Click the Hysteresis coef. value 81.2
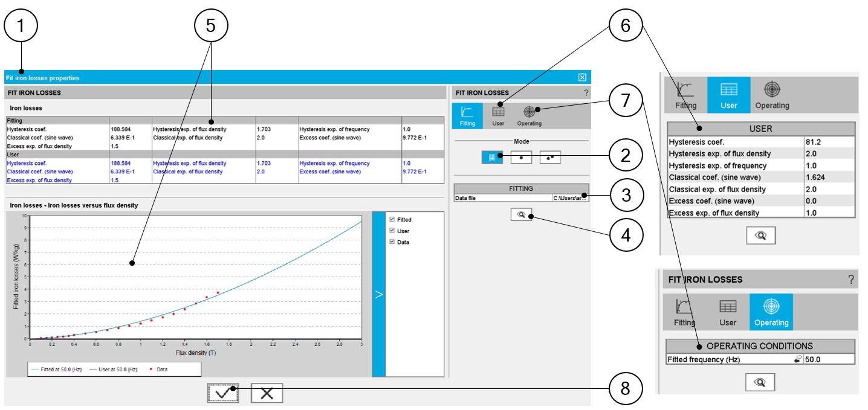 point(829,142)
